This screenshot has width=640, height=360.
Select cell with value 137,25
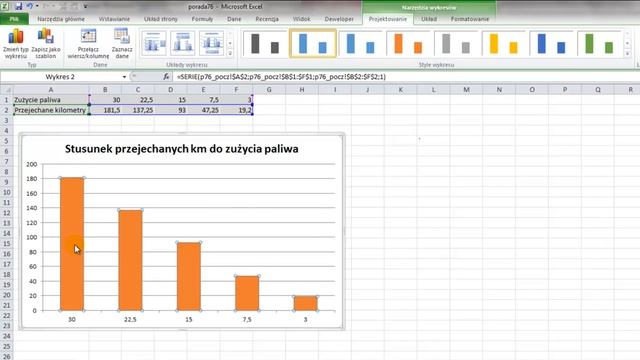pyautogui.click(x=138, y=110)
